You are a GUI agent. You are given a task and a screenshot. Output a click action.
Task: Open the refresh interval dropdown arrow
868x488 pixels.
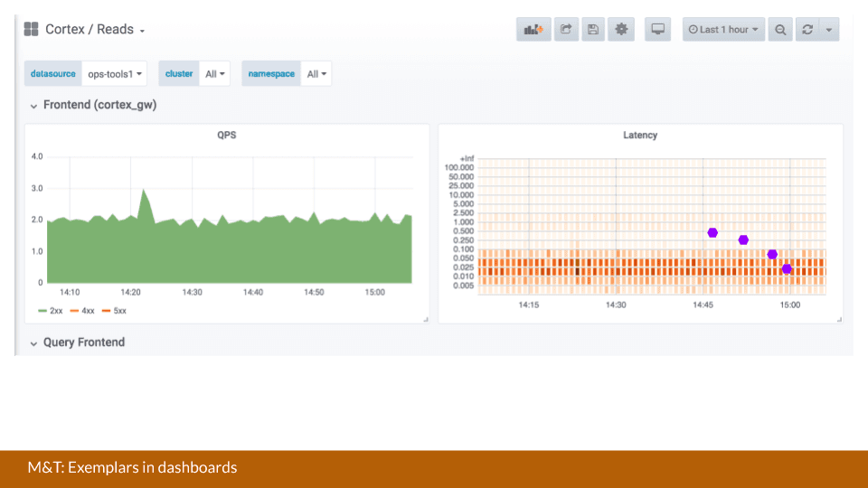tap(829, 29)
